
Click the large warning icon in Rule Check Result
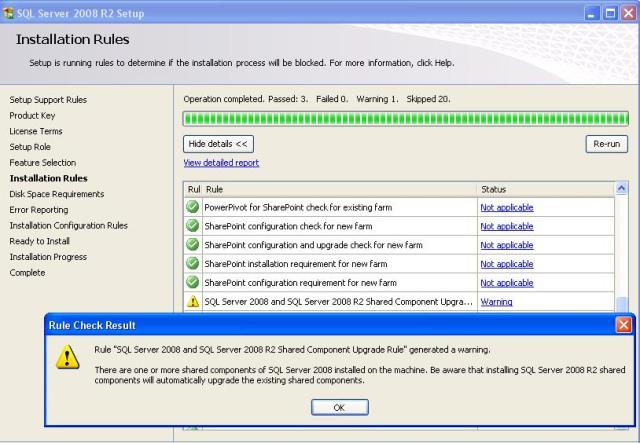click(67, 357)
